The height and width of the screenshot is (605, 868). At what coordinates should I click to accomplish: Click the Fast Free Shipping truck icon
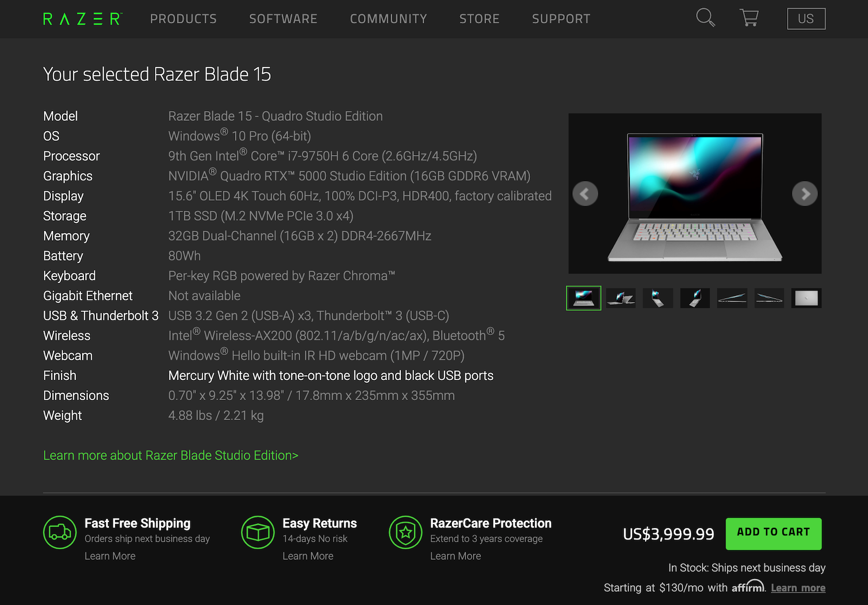(x=60, y=532)
